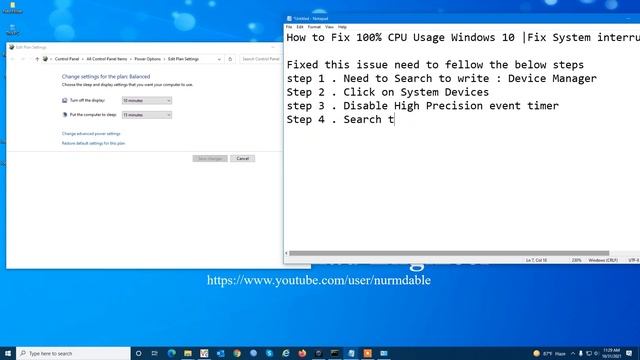Open File Explorer from taskbar
Viewport: 640px width, 360px height.
click(188, 353)
